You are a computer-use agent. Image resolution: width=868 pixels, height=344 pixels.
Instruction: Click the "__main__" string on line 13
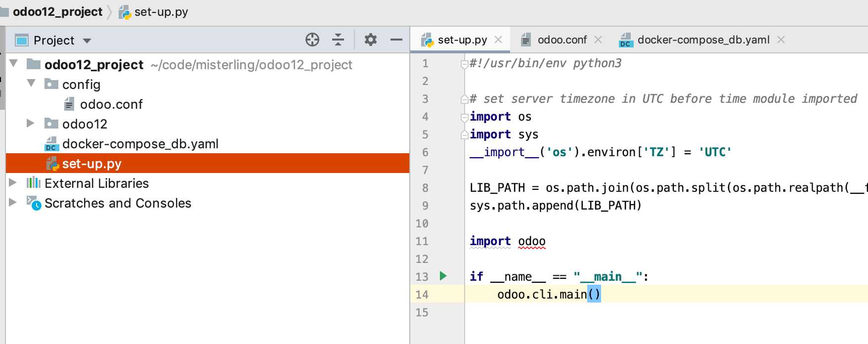pyautogui.click(x=608, y=277)
